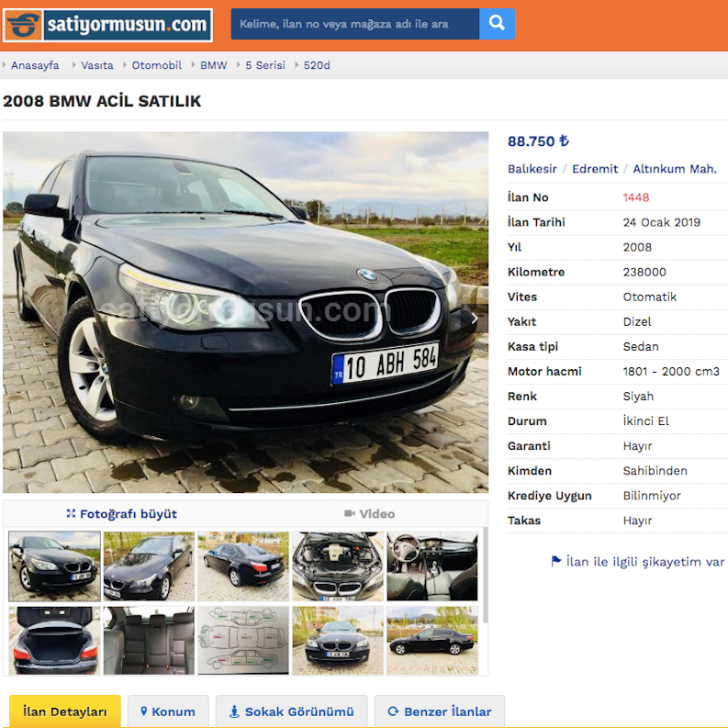Click the street view person icon
Image resolution: width=728 pixels, height=728 pixels.
234,711
